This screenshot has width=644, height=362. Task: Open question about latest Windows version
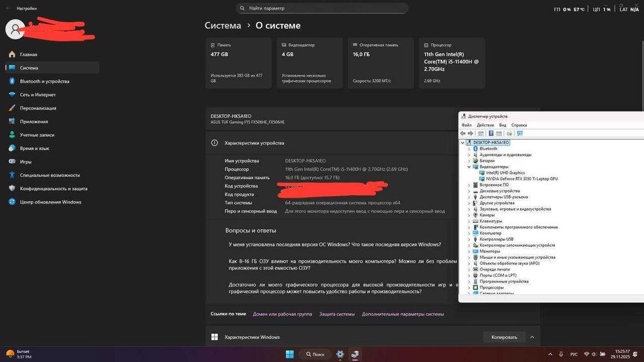click(x=335, y=245)
